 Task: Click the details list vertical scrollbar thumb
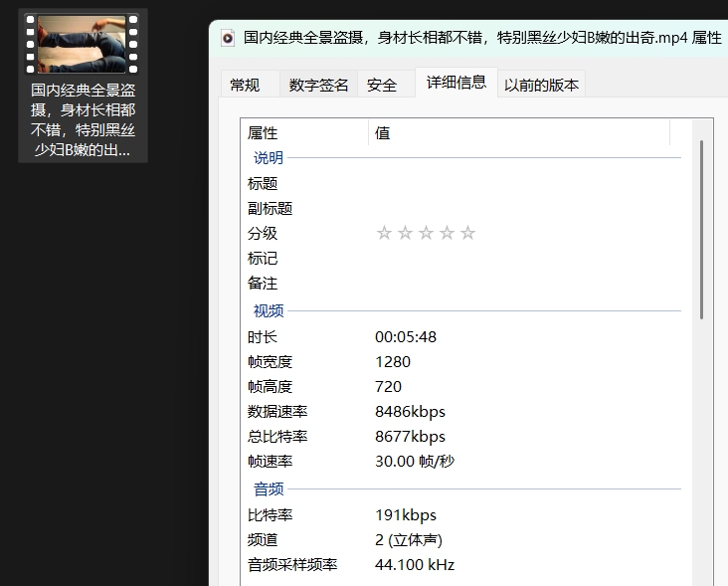point(701,230)
